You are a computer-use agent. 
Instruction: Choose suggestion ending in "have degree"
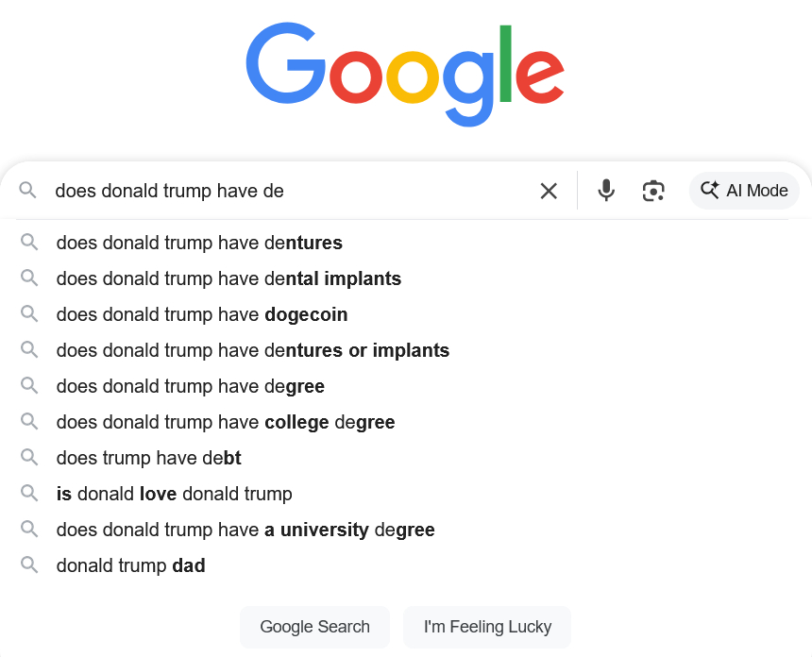tap(191, 386)
